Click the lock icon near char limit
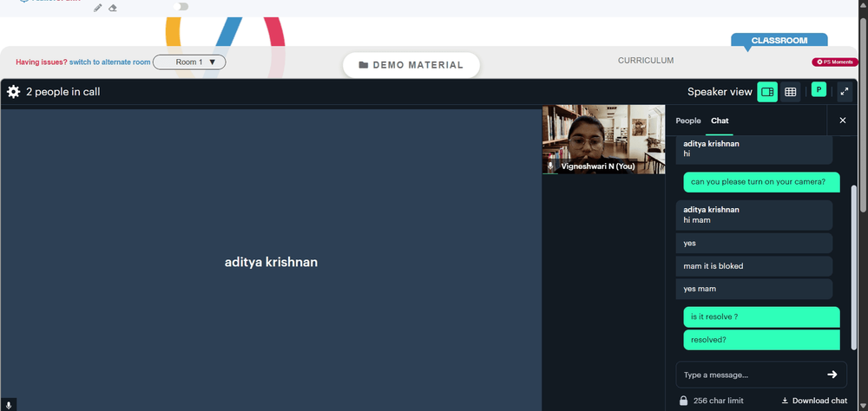This screenshot has width=868, height=411. [684, 401]
